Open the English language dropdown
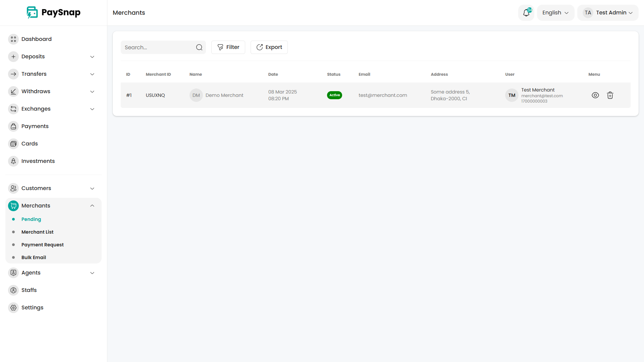Screen dimensions: 644x362 pyautogui.click(x=555, y=13)
